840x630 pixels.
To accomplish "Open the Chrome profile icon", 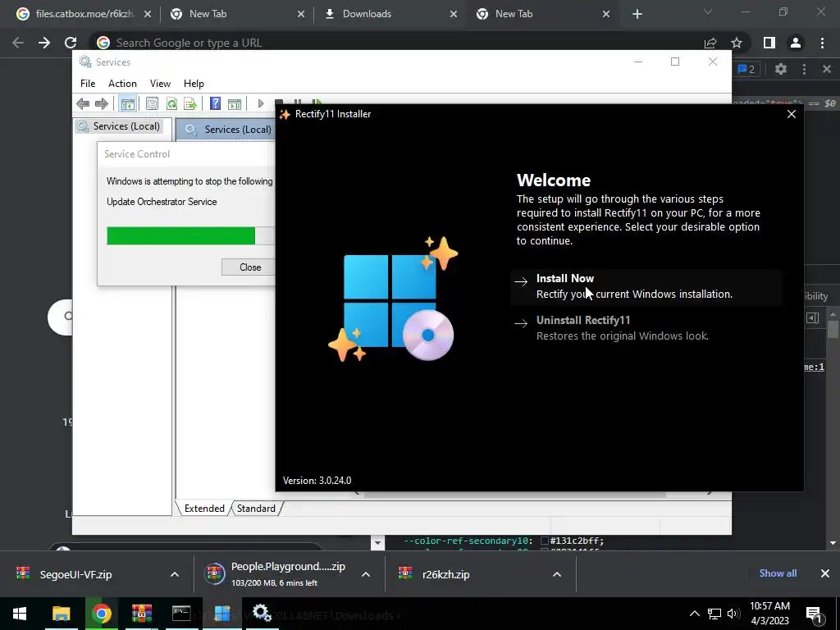I will (x=796, y=43).
